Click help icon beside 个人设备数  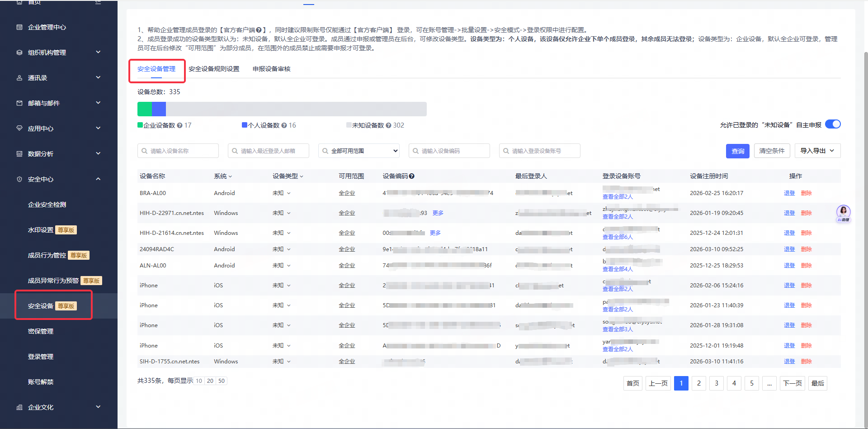[x=284, y=125]
